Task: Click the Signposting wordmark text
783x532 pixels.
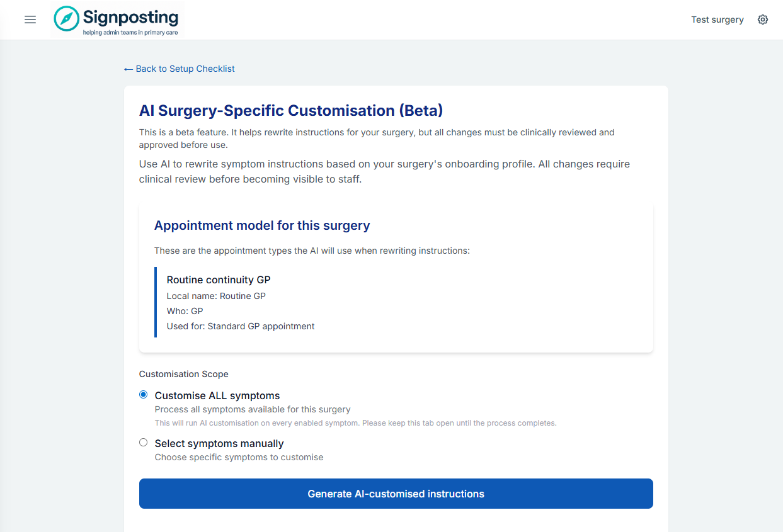Action: pyautogui.click(x=130, y=17)
